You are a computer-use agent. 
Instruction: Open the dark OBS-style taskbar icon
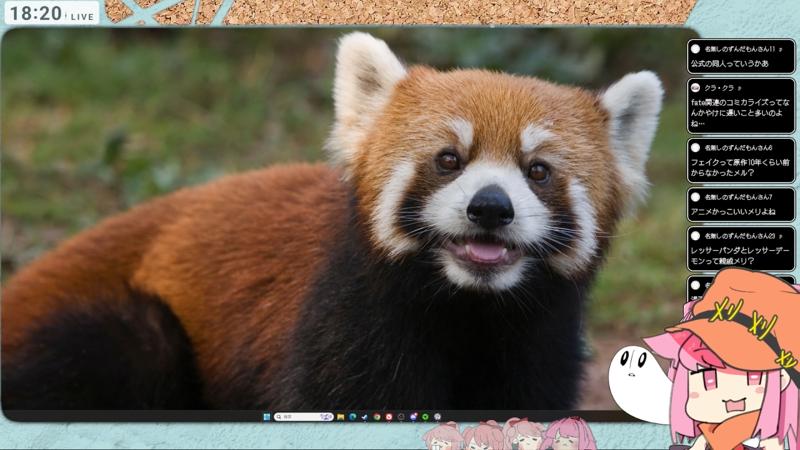pyautogui.click(x=401, y=417)
